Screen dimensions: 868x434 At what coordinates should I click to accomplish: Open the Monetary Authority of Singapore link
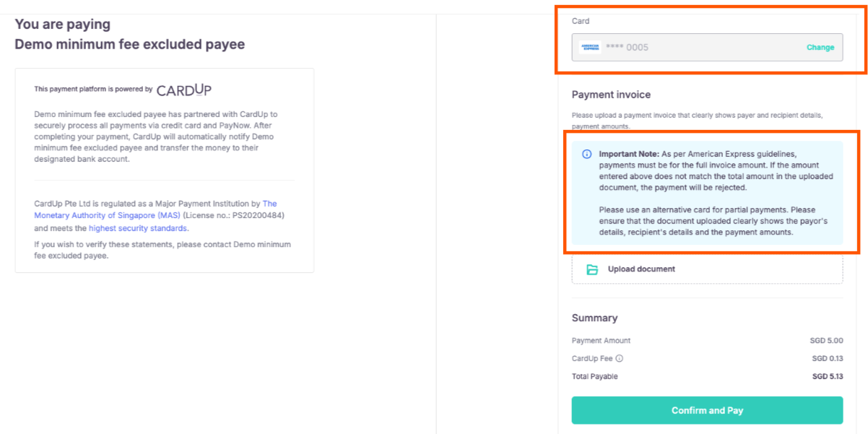pyautogui.click(x=155, y=209)
